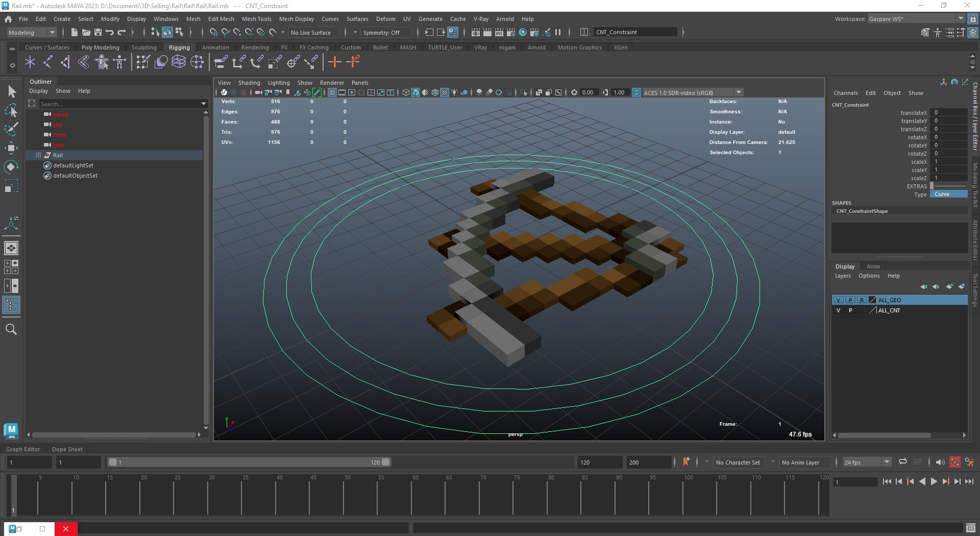Open the Workspace Gaspare WS dropdown
The image size is (980, 536).
(916, 19)
